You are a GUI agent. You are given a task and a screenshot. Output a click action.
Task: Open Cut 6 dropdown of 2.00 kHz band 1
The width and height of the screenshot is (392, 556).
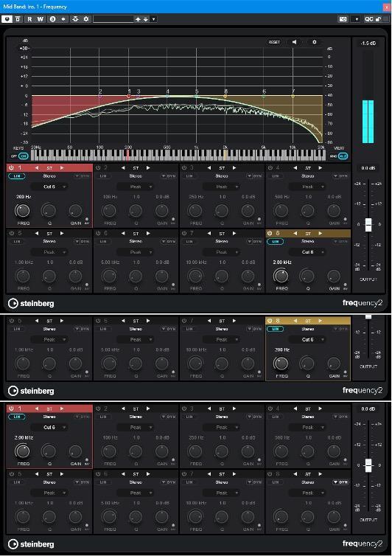[49, 427]
